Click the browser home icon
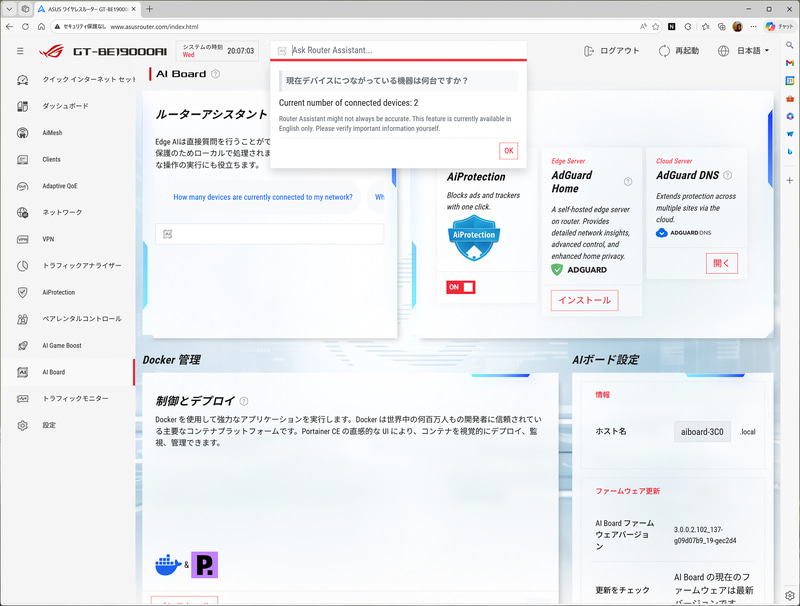Viewport: 800px width, 606px height. pyautogui.click(x=41, y=27)
